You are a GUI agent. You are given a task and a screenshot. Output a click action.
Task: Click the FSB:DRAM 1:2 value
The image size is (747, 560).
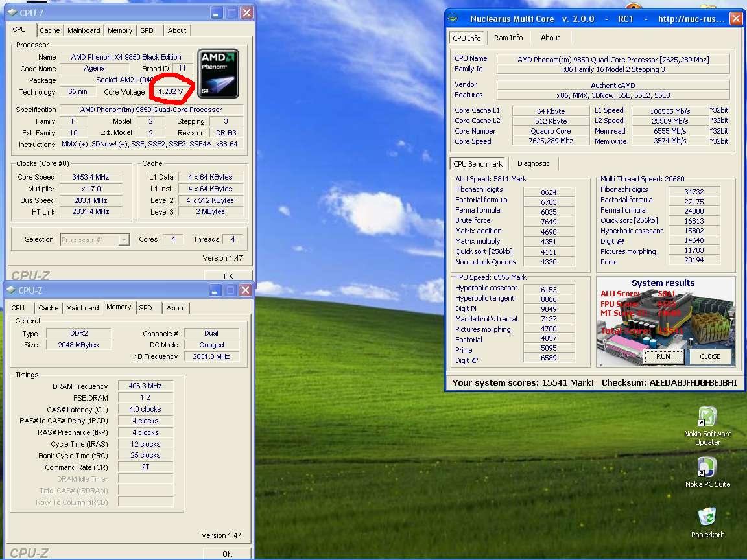(x=145, y=397)
